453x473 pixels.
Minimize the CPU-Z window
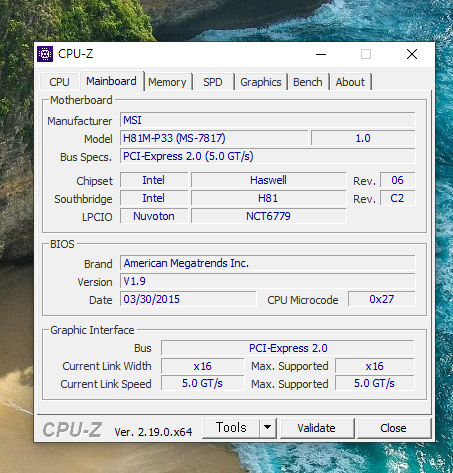tap(321, 54)
